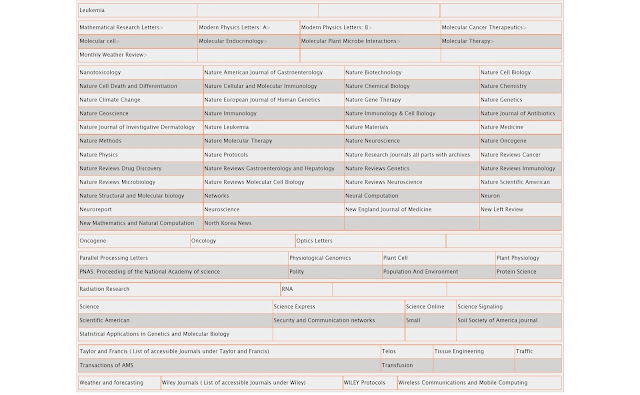Click Nature Cellular and Molecular Immunology
The image size is (640, 395).
tap(260, 86)
